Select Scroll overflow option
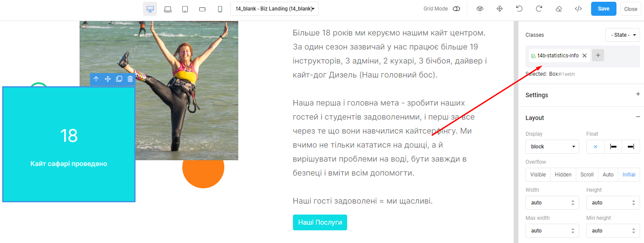 (x=587, y=175)
